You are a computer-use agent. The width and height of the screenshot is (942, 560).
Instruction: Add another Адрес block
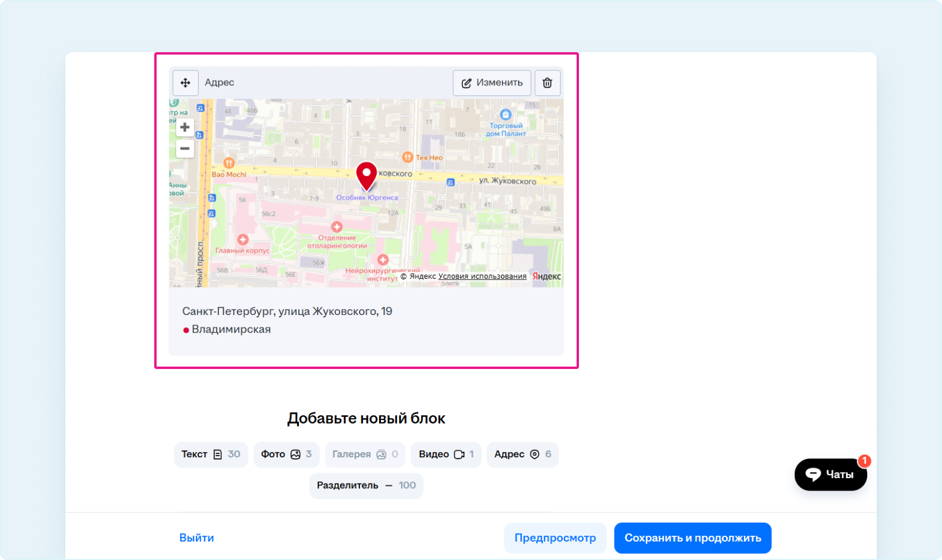[x=522, y=454]
